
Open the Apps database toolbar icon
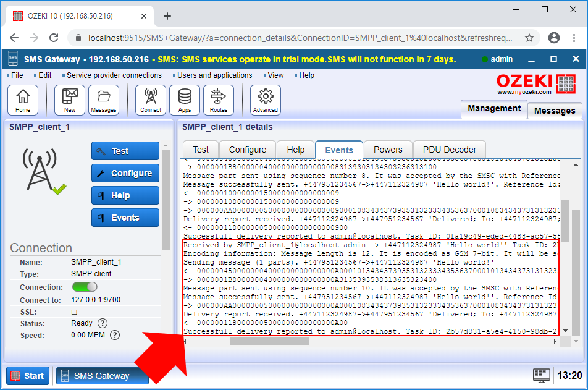(185, 100)
